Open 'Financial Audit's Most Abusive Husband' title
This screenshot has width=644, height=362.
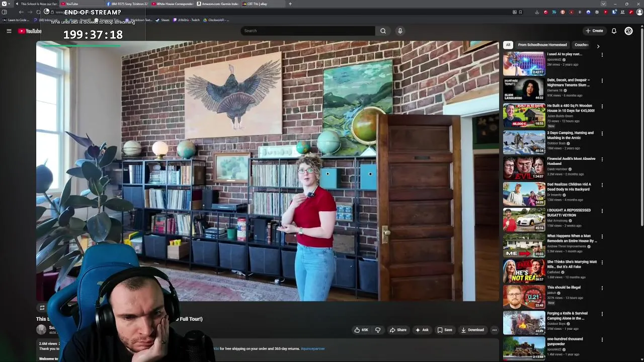click(x=572, y=161)
